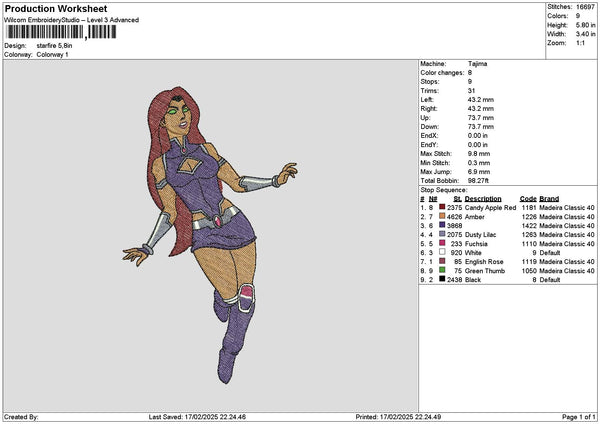
Task: Click the Production Worksheet title
Action: click(53, 8)
